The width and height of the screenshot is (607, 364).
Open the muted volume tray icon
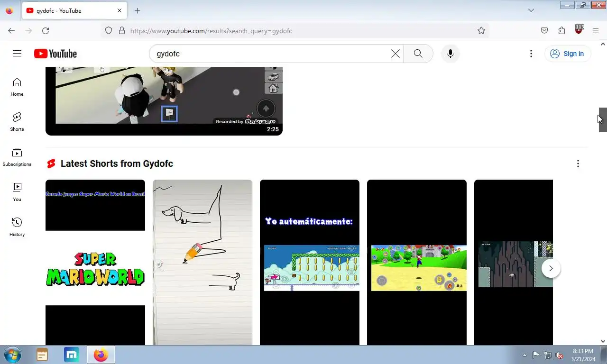click(x=559, y=355)
